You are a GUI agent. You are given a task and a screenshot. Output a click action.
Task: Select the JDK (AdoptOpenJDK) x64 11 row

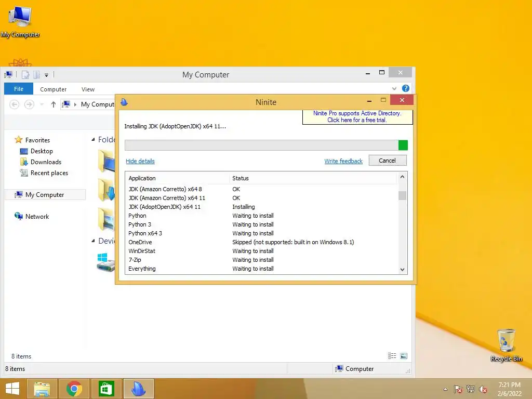coord(262,207)
